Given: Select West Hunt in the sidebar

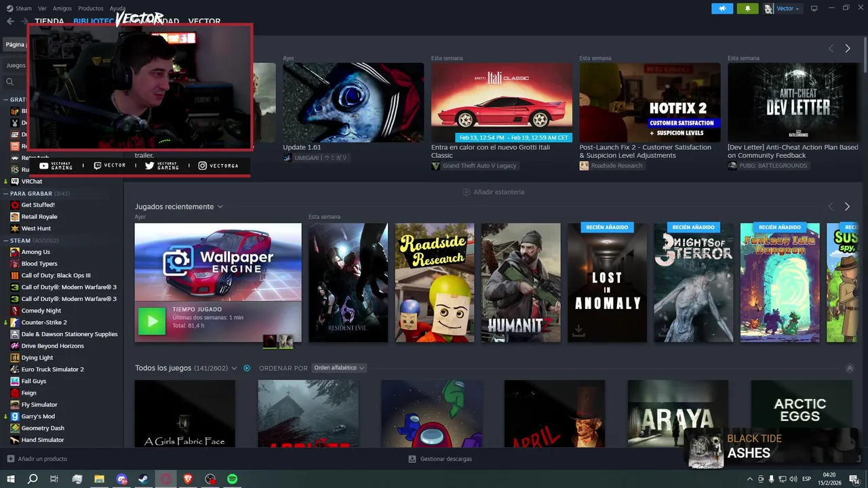Looking at the screenshot, I should click(36, 228).
